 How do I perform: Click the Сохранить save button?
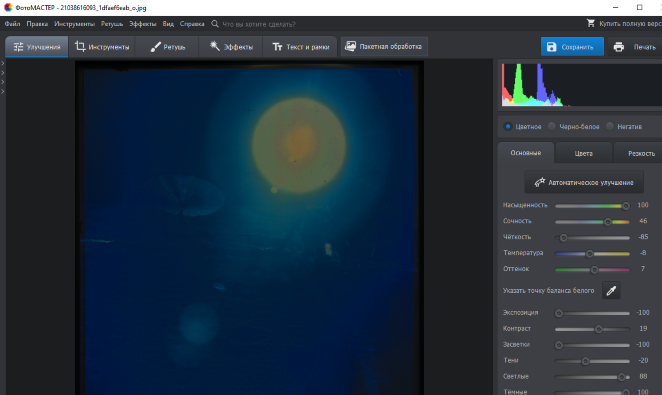click(572, 47)
